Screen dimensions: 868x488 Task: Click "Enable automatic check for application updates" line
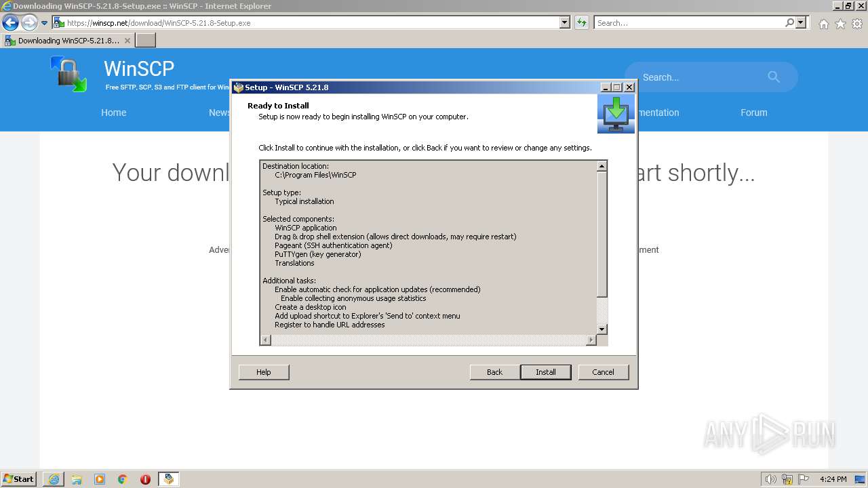(378, 289)
